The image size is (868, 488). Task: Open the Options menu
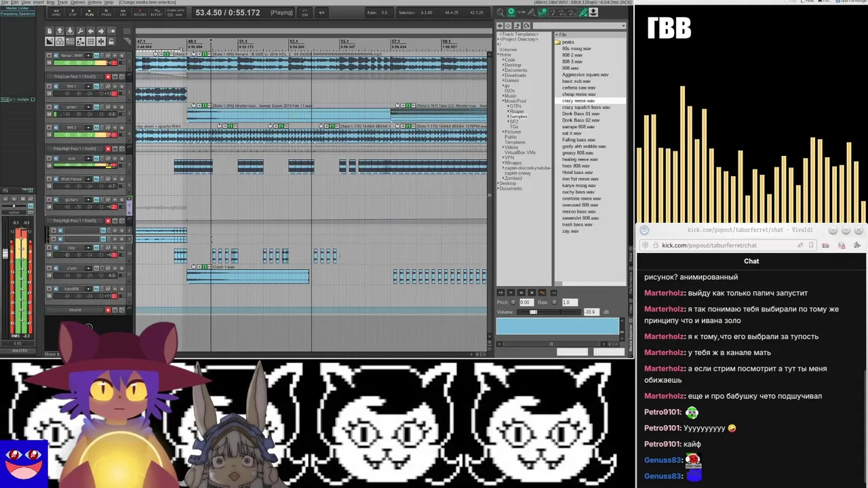78,2
